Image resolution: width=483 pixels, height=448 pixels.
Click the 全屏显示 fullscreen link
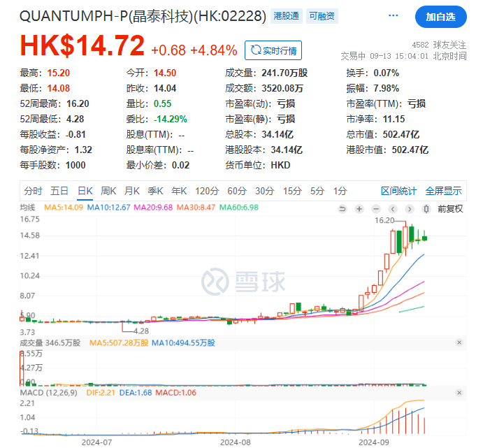443,191
